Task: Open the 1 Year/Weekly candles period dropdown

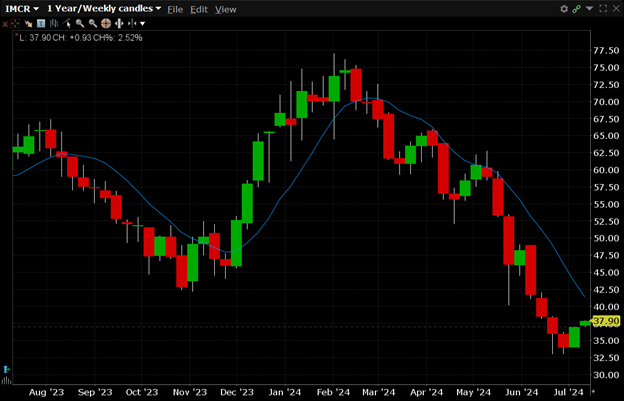Action: (x=104, y=9)
